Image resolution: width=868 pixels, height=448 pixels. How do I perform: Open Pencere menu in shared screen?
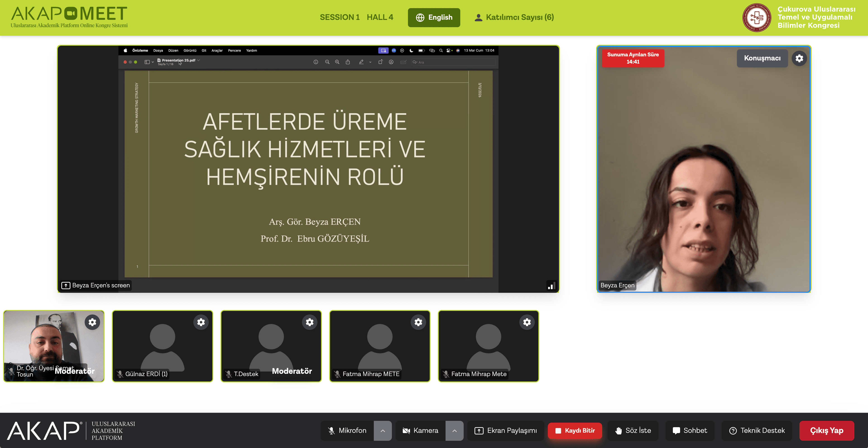pyautogui.click(x=234, y=50)
